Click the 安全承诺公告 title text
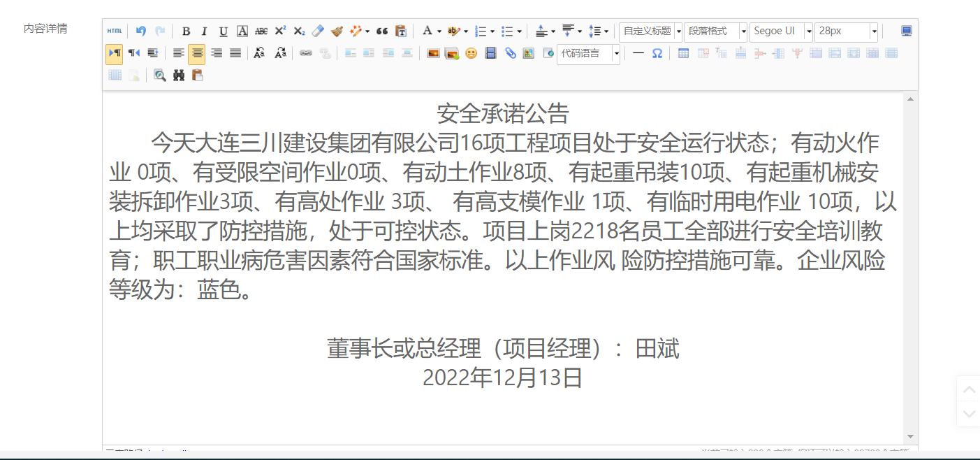This screenshot has height=460, width=980. [503, 113]
